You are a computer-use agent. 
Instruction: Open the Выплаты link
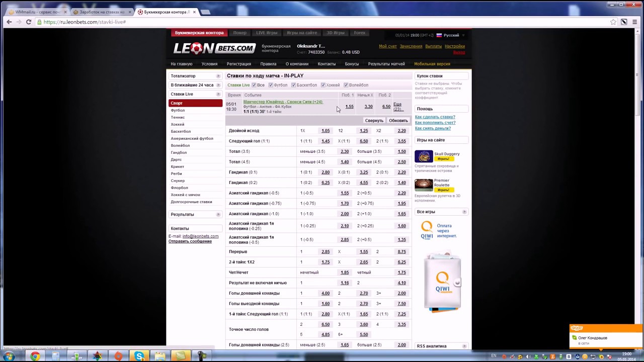[x=433, y=46]
